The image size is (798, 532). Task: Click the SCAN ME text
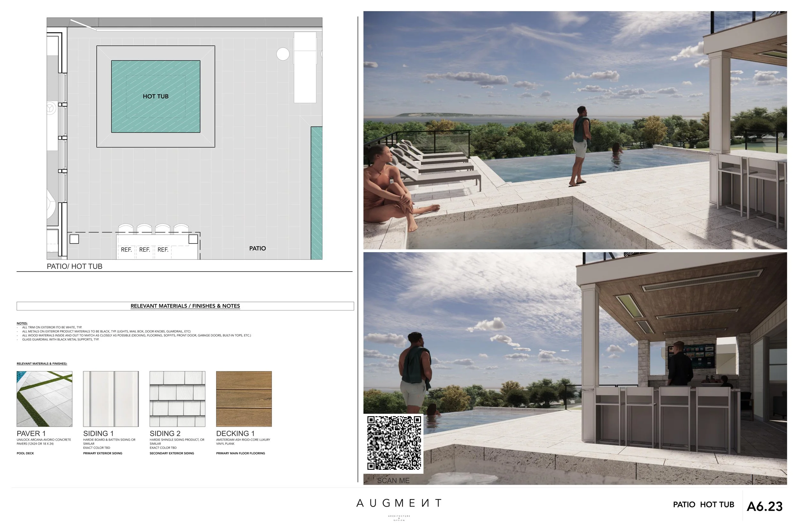coord(393,480)
